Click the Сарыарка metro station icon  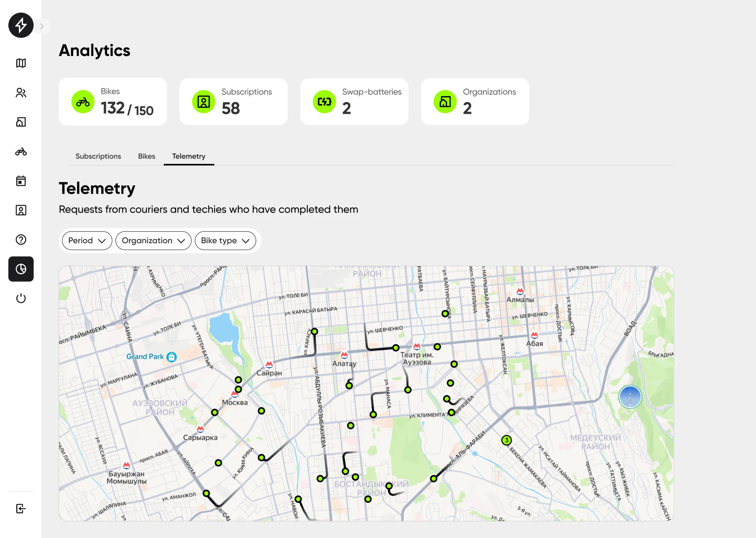coord(200,429)
